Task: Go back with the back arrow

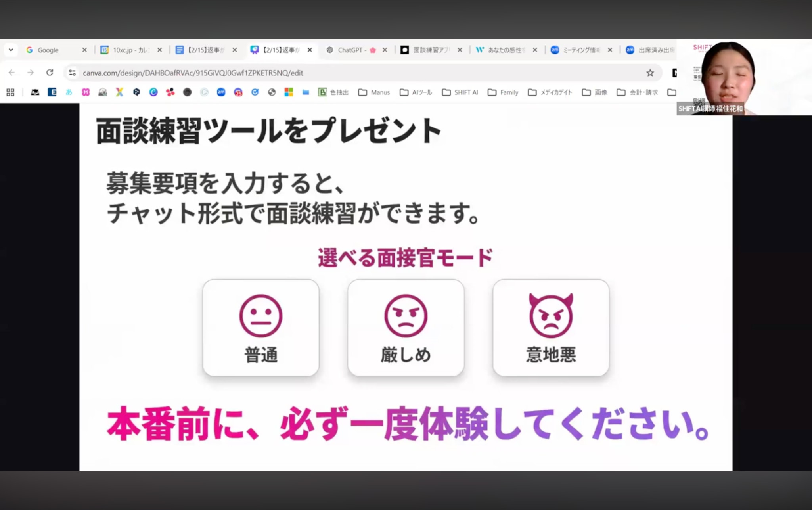Action: pyautogui.click(x=12, y=73)
